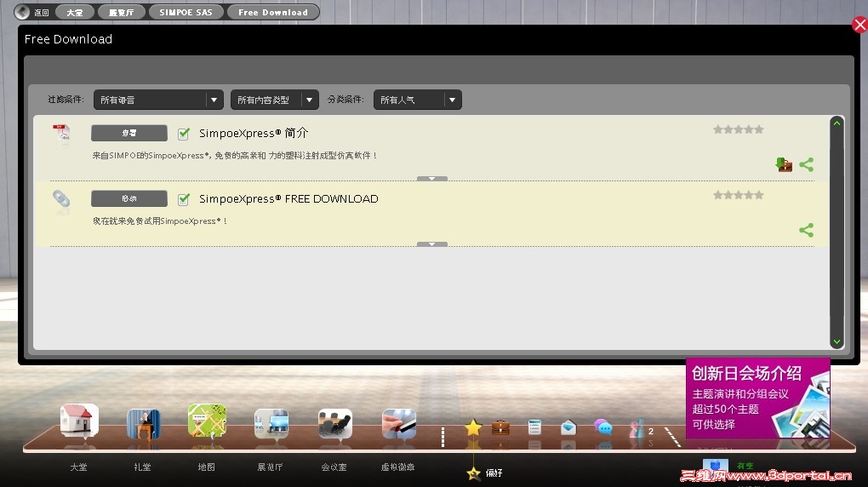This screenshot has width=868, height=487.
Task: Open the 所有人气 sort dropdown
Action: (417, 100)
